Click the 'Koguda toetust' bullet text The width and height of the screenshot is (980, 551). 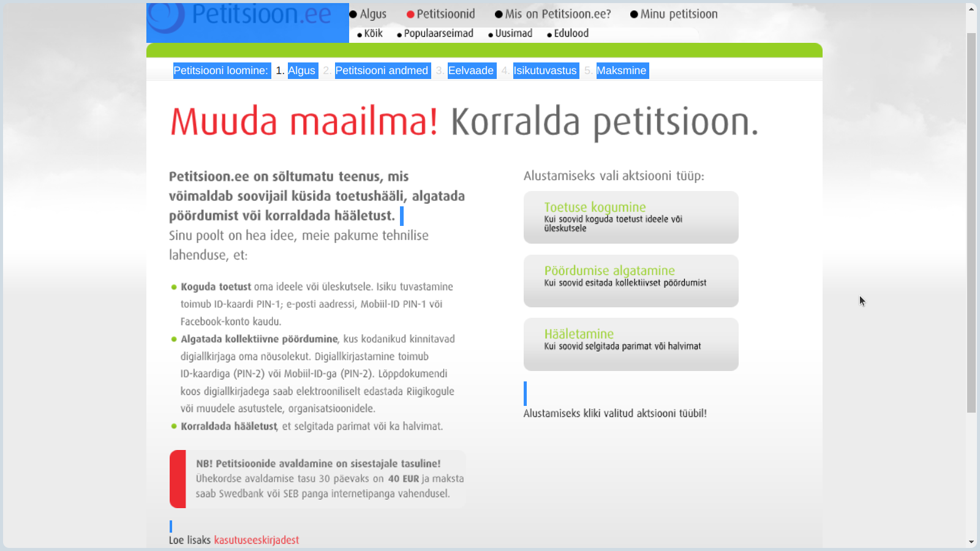(216, 287)
